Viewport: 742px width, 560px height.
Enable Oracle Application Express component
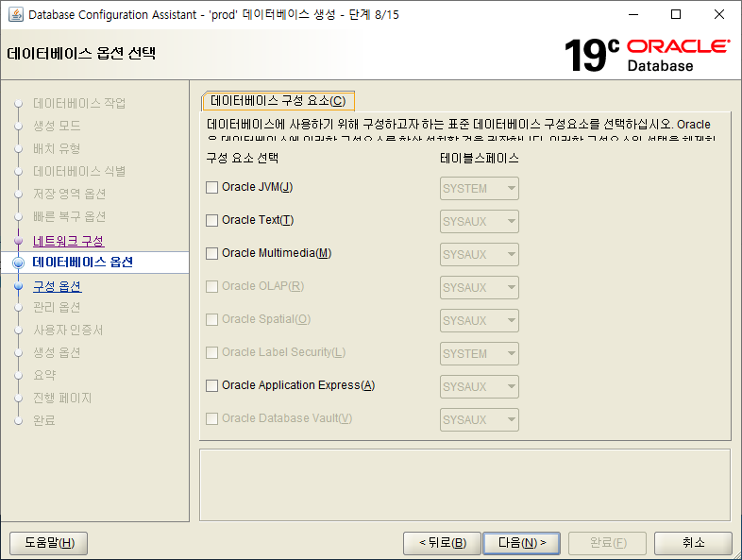[212, 386]
